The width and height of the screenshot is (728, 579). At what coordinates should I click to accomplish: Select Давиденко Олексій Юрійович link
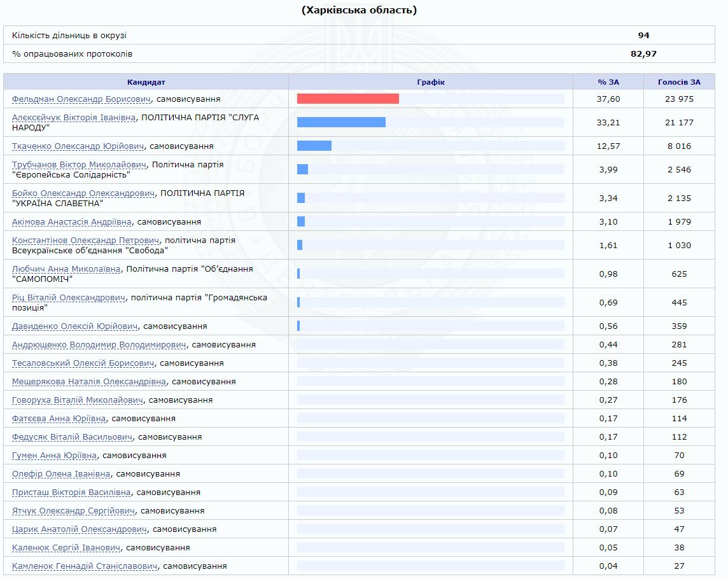click(x=74, y=326)
